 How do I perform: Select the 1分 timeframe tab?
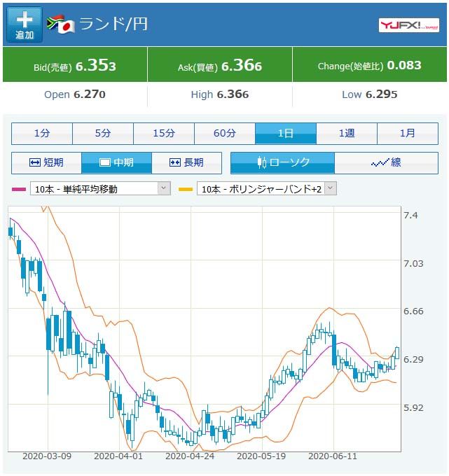coord(42,133)
